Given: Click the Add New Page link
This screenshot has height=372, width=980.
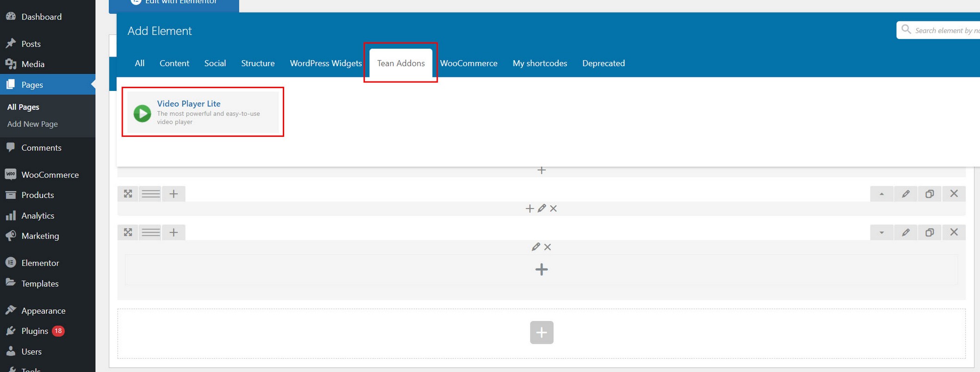Looking at the screenshot, I should pyautogui.click(x=32, y=124).
